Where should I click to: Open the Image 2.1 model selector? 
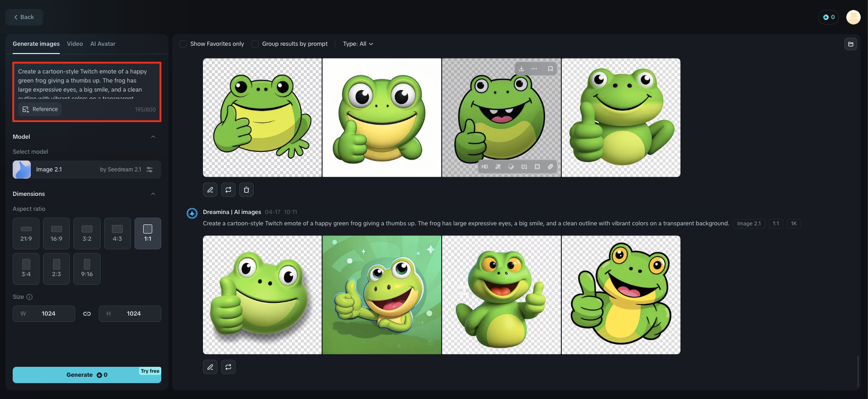[x=87, y=170]
